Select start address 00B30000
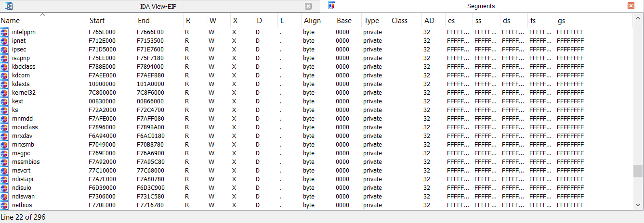 (x=102, y=101)
